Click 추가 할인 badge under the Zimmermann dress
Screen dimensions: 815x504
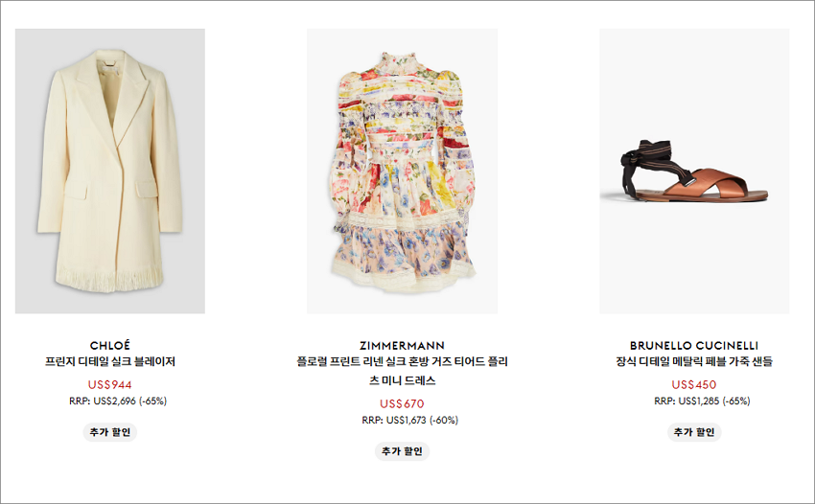[x=403, y=451]
